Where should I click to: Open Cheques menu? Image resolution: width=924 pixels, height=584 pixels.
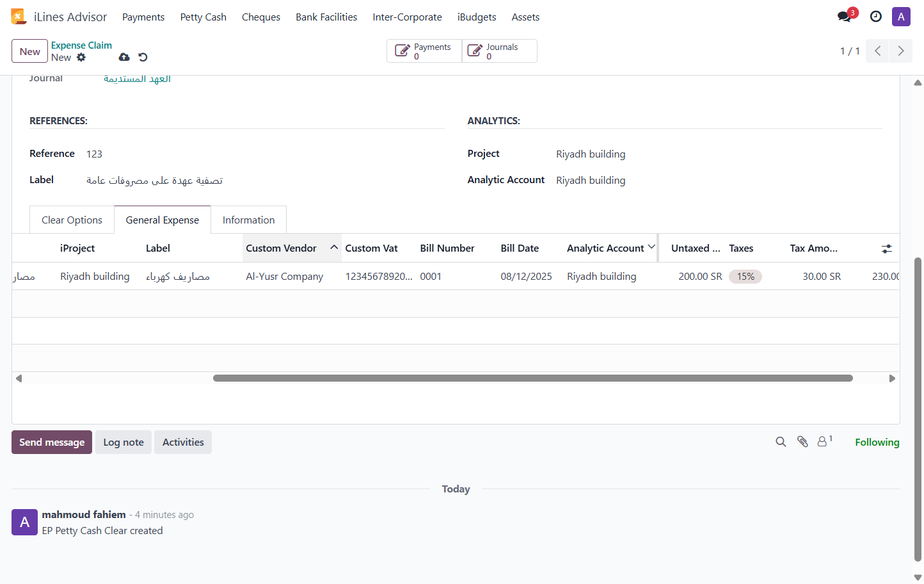pyautogui.click(x=261, y=17)
